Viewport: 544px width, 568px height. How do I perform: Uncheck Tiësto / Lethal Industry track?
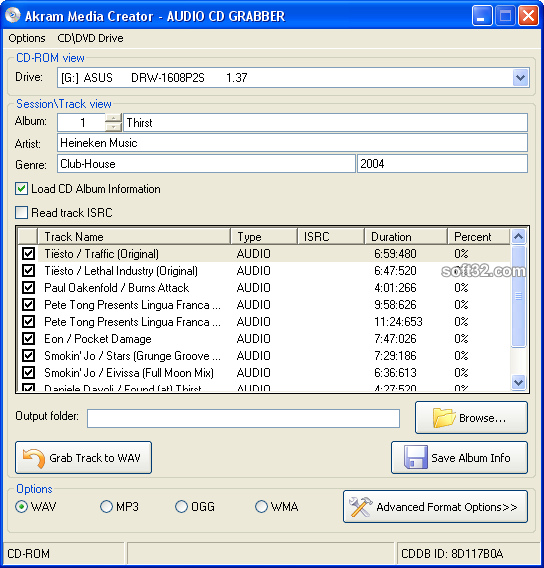[x=29, y=271]
